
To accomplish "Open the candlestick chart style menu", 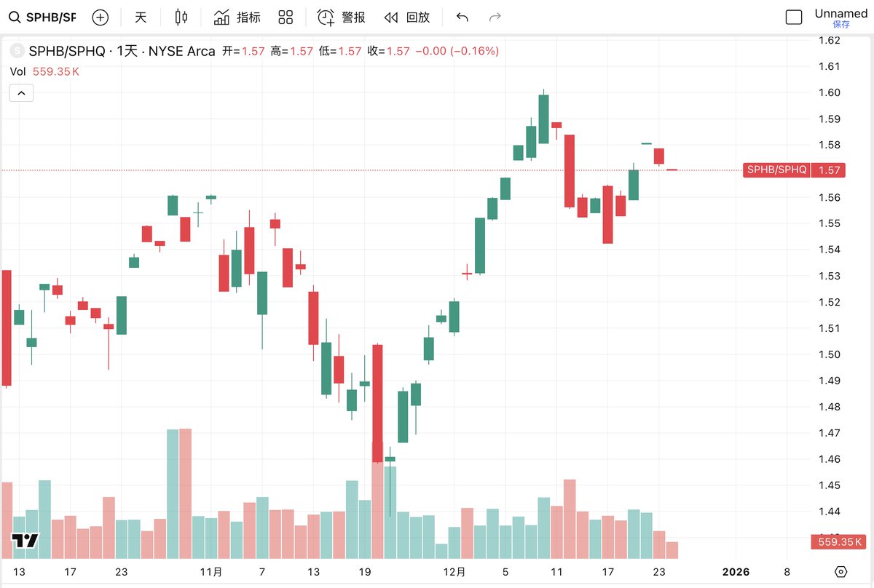I will click(182, 17).
